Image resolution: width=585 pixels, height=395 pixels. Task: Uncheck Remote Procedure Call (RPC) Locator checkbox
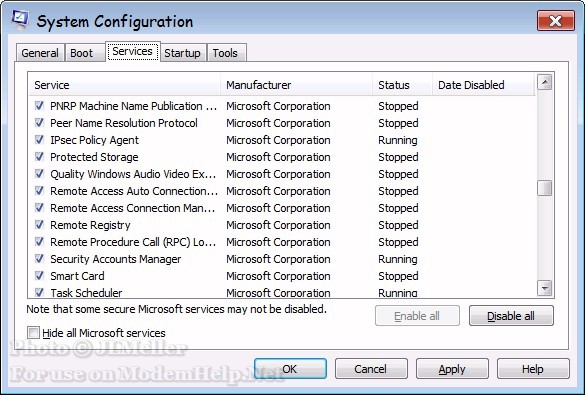pos(39,242)
